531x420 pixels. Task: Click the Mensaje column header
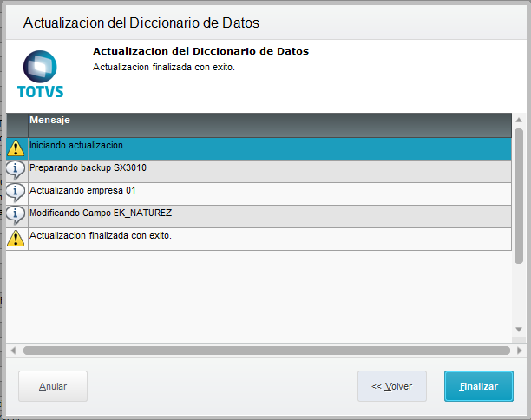[x=270, y=125]
